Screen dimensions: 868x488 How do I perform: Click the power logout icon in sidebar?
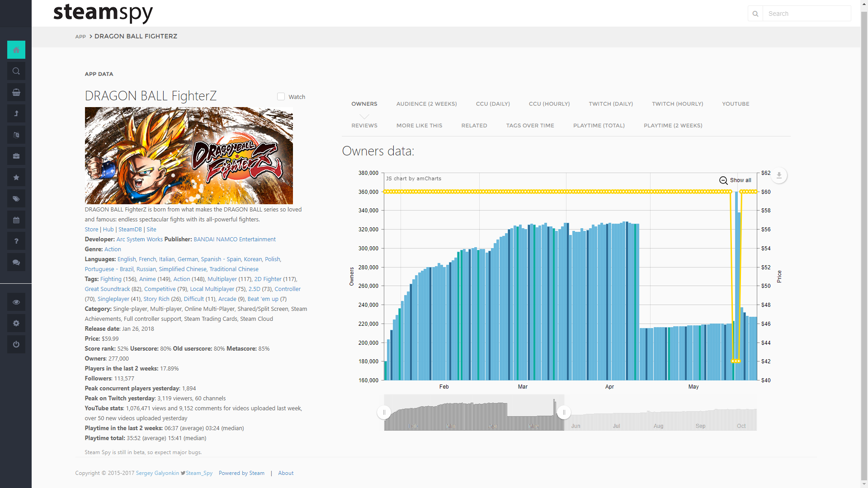coord(16,344)
